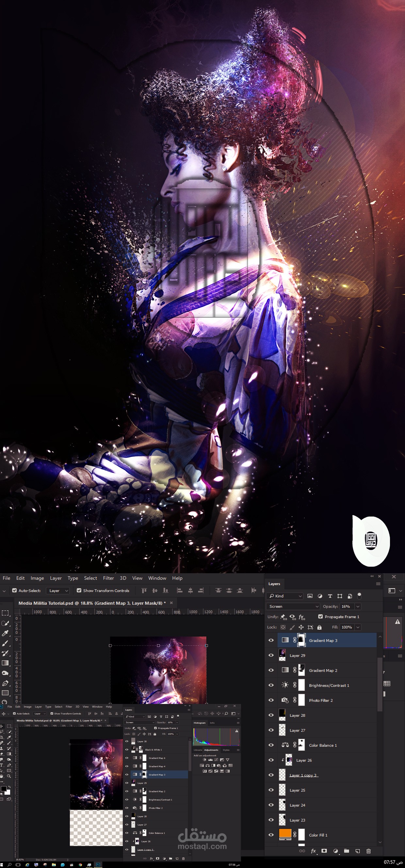Image resolution: width=405 pixels, height=868 pixels.
Task: Filter layers by pixel layers icon
Action: click(310, 596)
